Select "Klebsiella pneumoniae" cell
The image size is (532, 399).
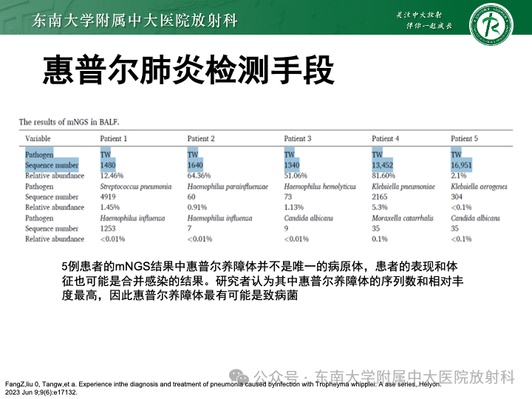pyautogui.click(x=403, y=187)
